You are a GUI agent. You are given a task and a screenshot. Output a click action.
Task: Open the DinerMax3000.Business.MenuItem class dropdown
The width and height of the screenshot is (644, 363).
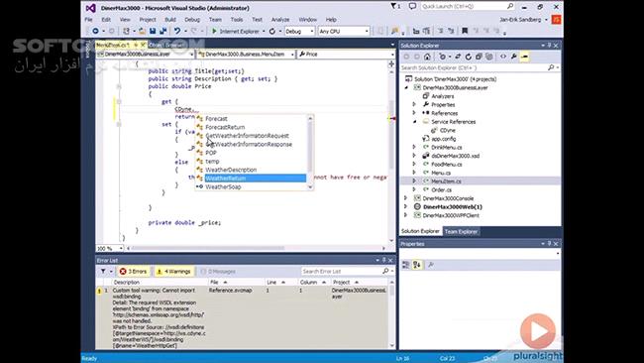click(x=246, y=54)
